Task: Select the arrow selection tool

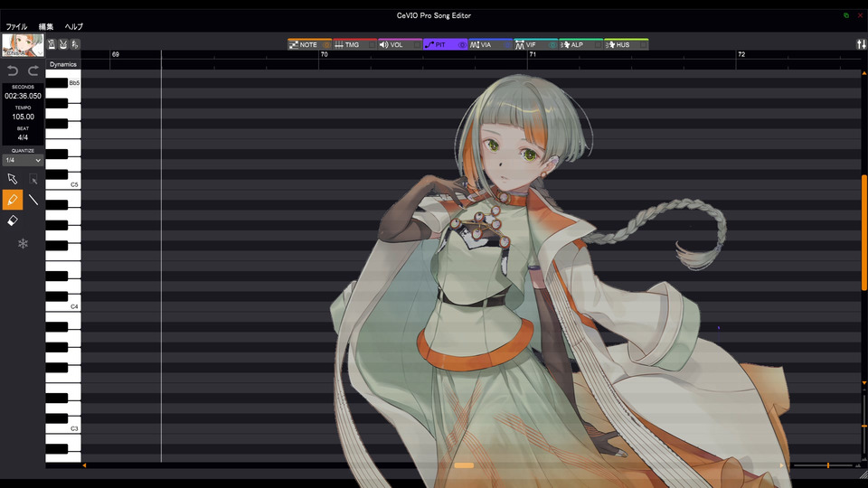Action: pos(12,179)
